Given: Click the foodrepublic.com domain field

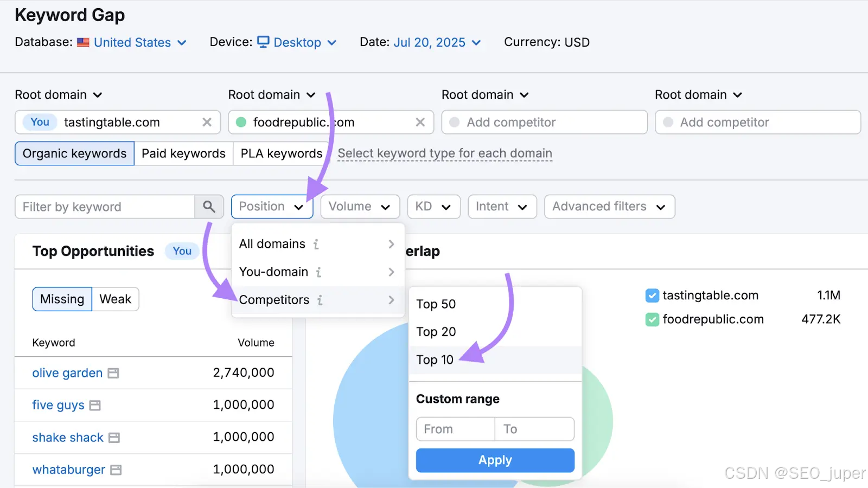Looking at the screenshot, I should pos(331,123).
